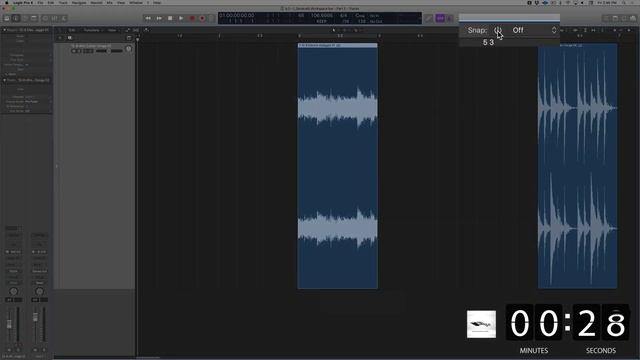
Task: Click the track header pan knob
Action: (129, 49)
